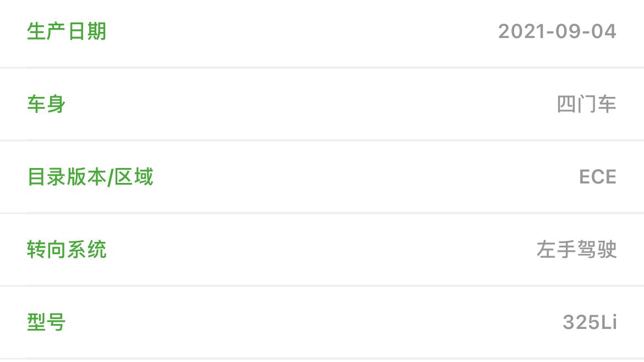This screenshot has width=644, height=362.
Task: Click the character 区域 in the label
Action: click(134, 177)
